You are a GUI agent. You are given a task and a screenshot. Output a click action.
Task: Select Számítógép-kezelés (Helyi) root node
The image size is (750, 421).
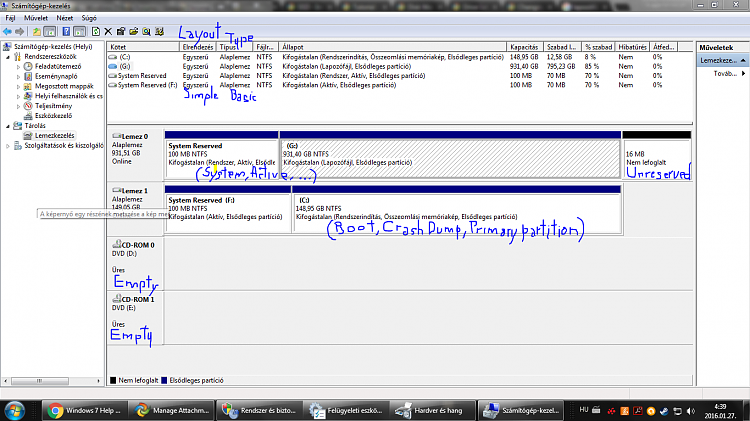pyautogui.click(x=53, y=47)
